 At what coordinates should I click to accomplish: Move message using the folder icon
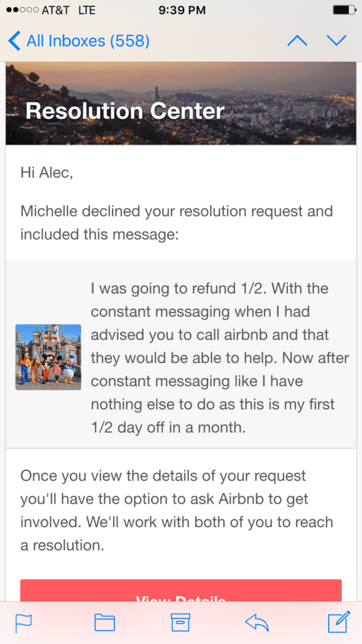click(105, 623)
